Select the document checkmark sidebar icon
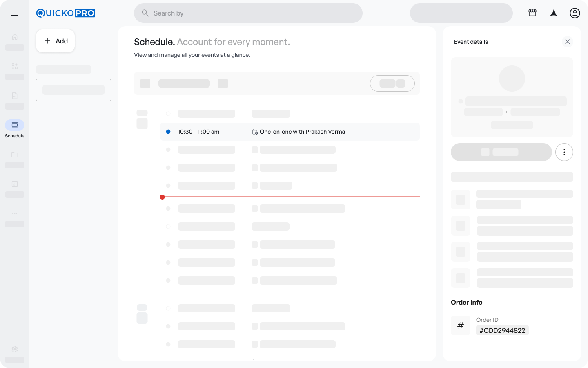Image resolution: width=588 pixels, height=368 pixels. [15, 96]
